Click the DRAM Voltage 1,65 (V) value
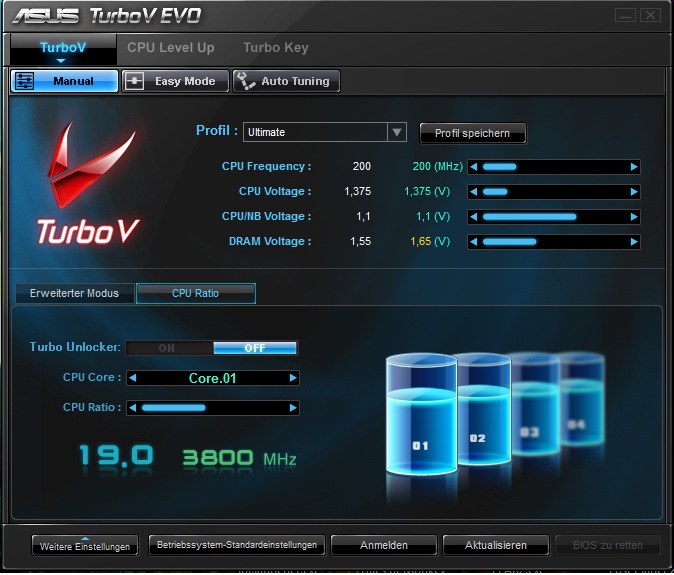This screenshot has height=575, width=674. [430, 242]
